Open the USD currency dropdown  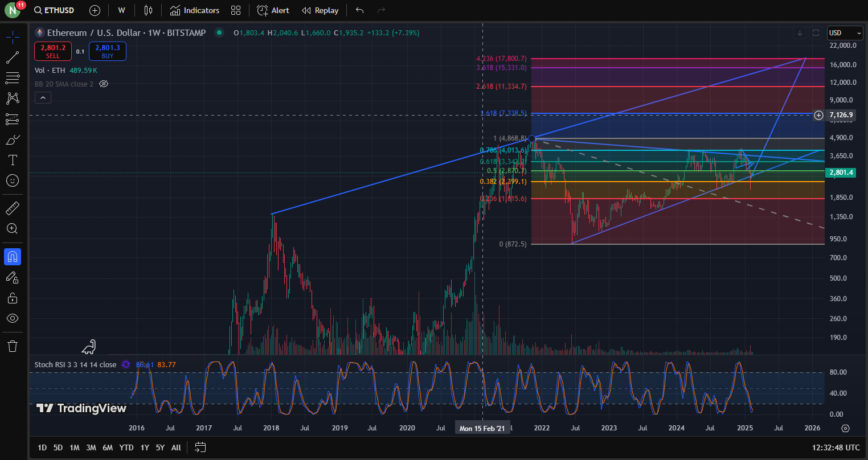[845, 33]
